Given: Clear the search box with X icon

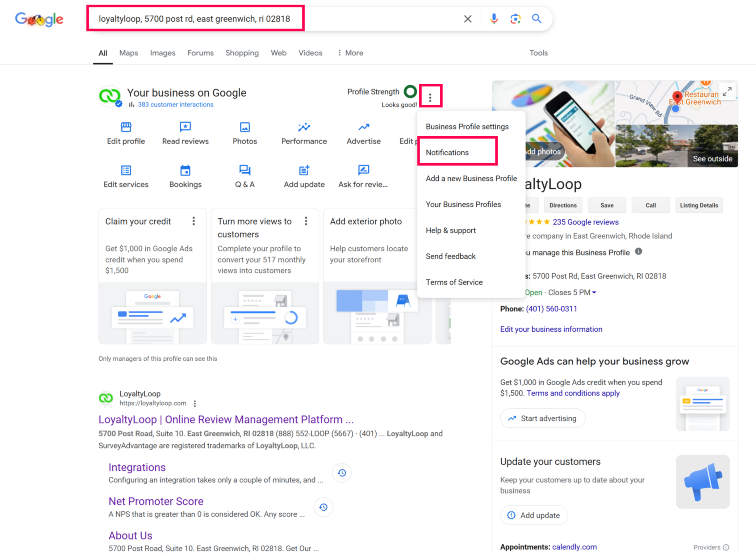Looking at the screenshot, I should (468, 19).
